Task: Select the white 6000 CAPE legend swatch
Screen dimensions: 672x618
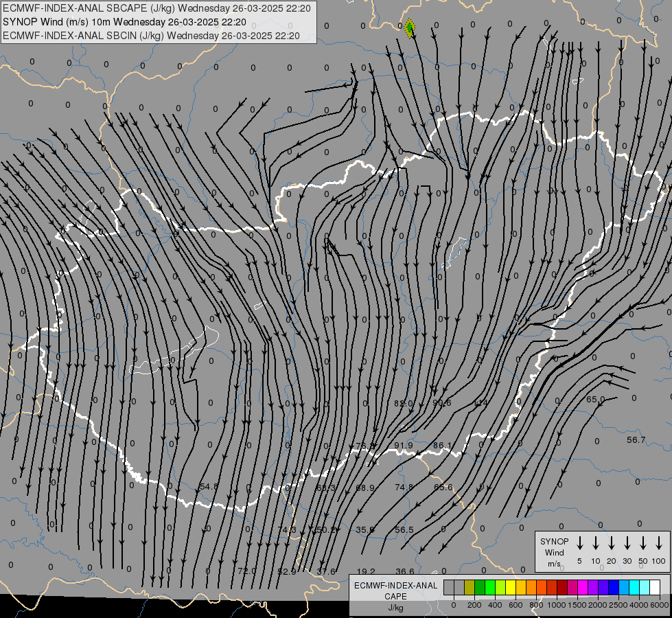Action: pos(656,587)
